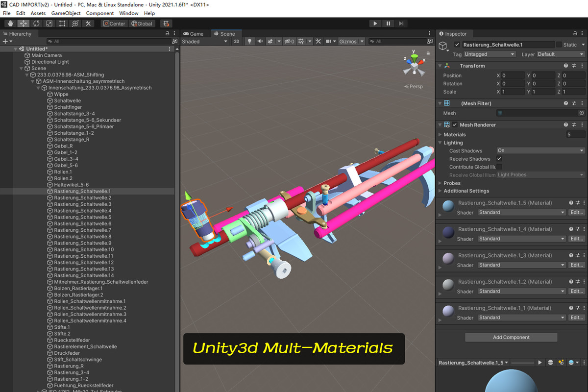Toggle the Receive Shadows checkbox
588x392 pixels.
point(499,159)
